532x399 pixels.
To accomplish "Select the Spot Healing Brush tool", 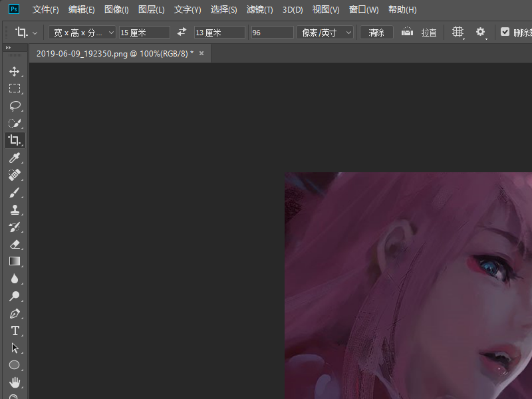I will pyautogui.click(x=14, y=175).
